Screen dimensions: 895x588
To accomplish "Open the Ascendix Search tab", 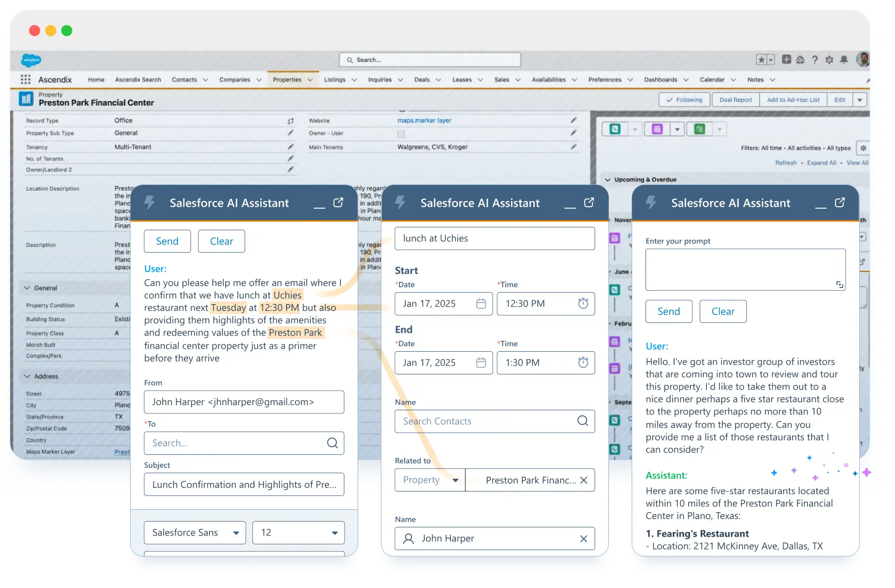I will (138, 80).
